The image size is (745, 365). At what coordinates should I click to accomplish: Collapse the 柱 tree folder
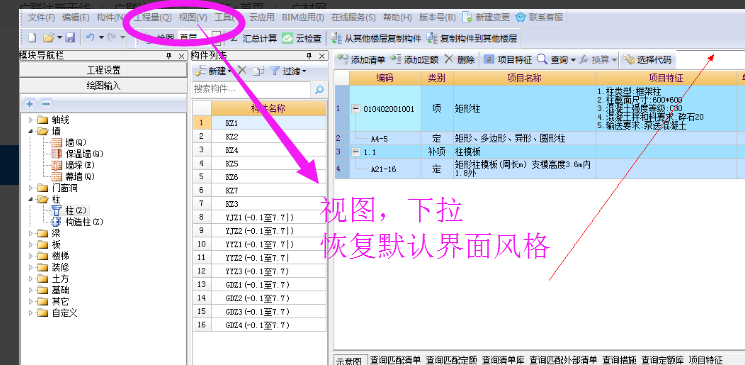(x=31, y=200)
